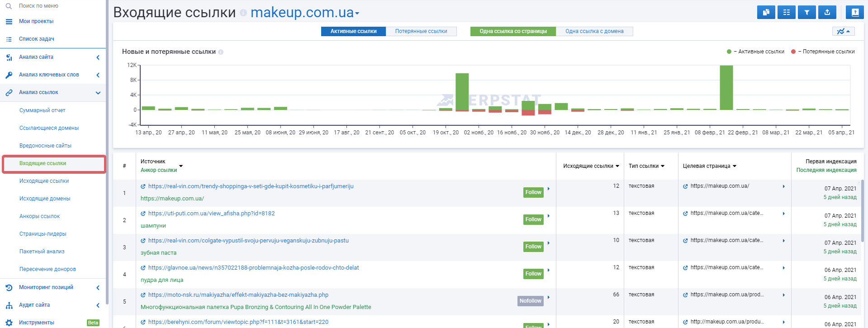Open Тип ссылки column dropdown
Viewport: 868px width, 328px height.
[x=663, y=166]
